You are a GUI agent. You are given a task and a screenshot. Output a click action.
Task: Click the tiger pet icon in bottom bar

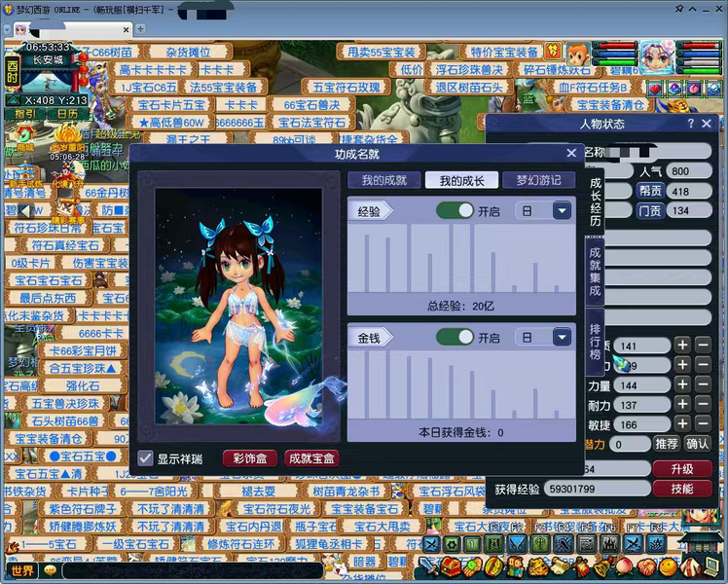[538, 566]
